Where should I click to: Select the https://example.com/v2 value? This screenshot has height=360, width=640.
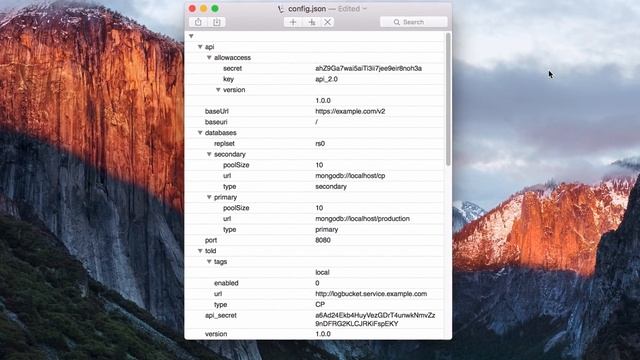pos(350,111)
